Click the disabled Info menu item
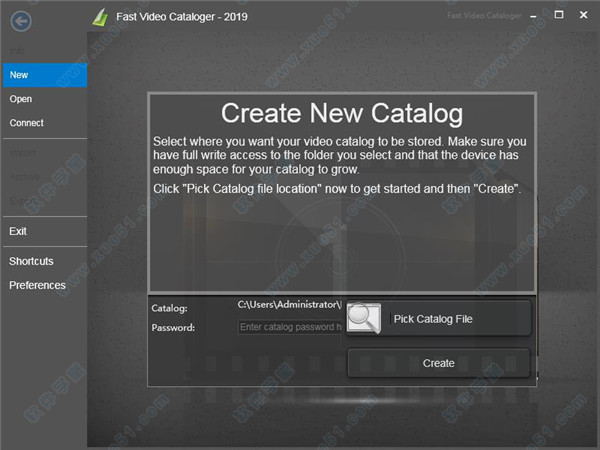 click(x=45, y=51)
